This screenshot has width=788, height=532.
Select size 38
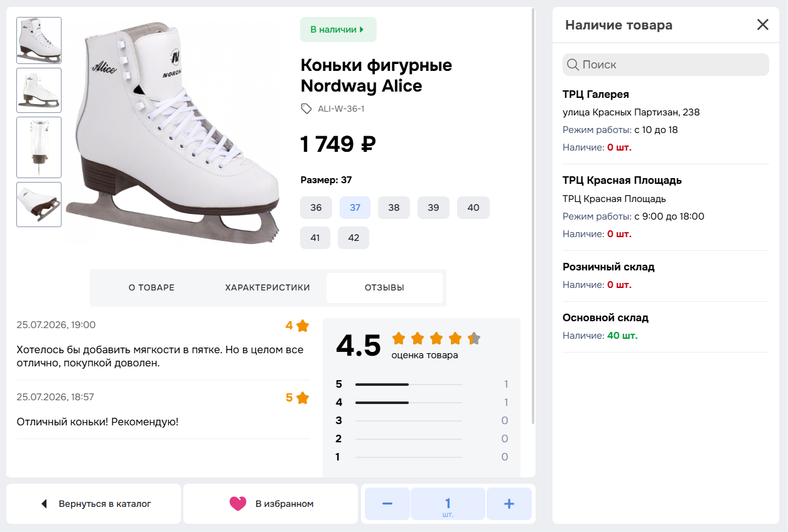click(394, 208)
